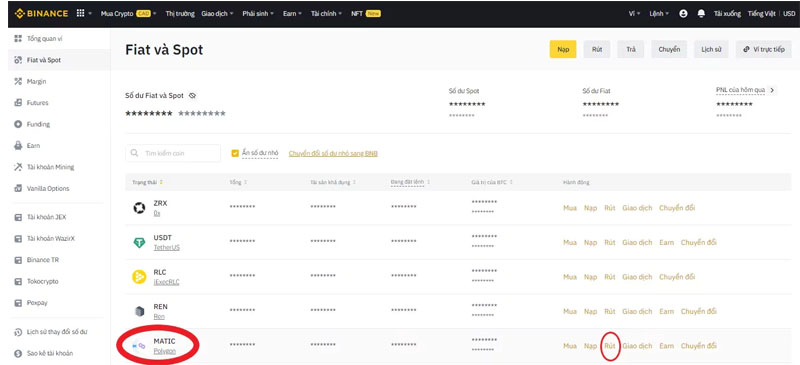The height and width of the screenshot is (365, 800).
Task: Open the Lệnh dropdown in header
Action: click(659, 14)
